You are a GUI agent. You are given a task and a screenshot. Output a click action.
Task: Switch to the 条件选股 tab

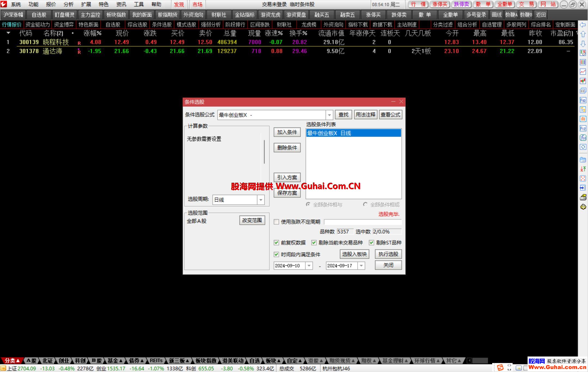(162, 25)
